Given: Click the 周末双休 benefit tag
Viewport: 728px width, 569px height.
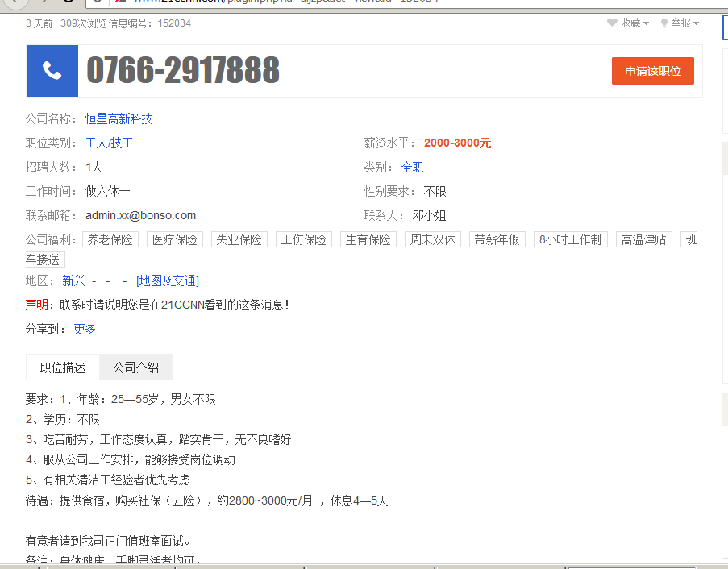Looking at the screenshot, I should 432,239.
